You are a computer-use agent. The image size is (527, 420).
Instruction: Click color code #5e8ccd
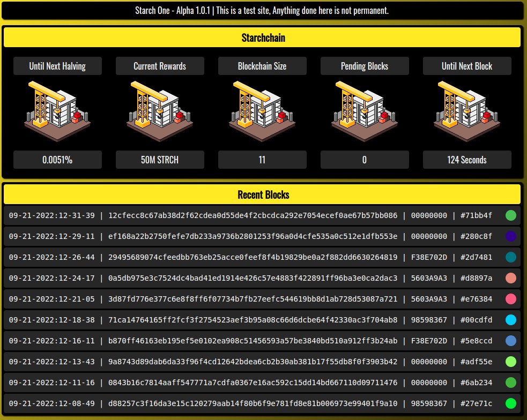click(x=476, y=341)
